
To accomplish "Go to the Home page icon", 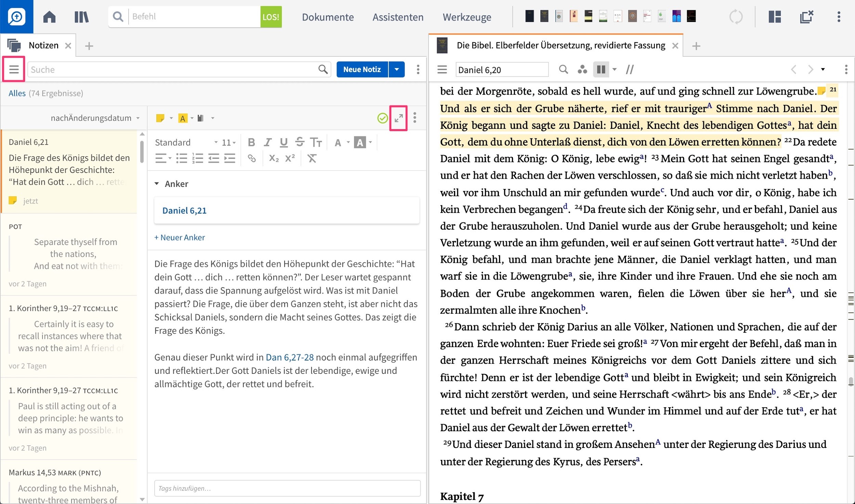I will pos(50,17).
